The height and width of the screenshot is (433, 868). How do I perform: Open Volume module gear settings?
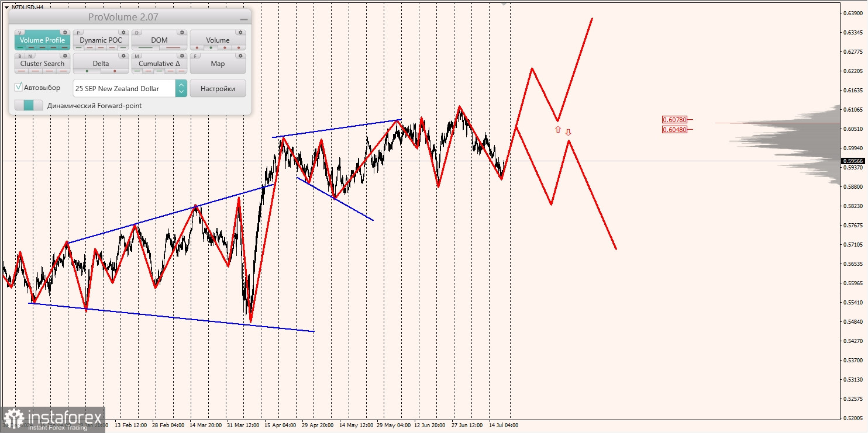pyautogui.click(x=240, y=33)
